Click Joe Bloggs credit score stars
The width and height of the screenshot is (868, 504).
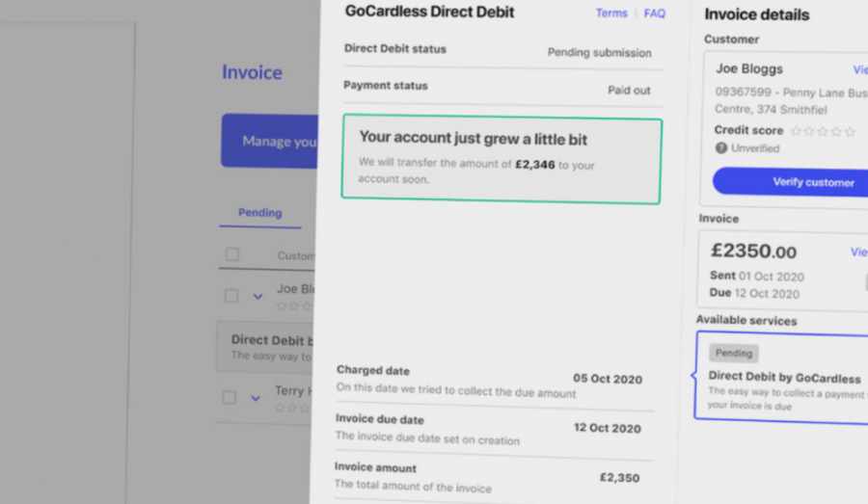(x=823, y=131)
